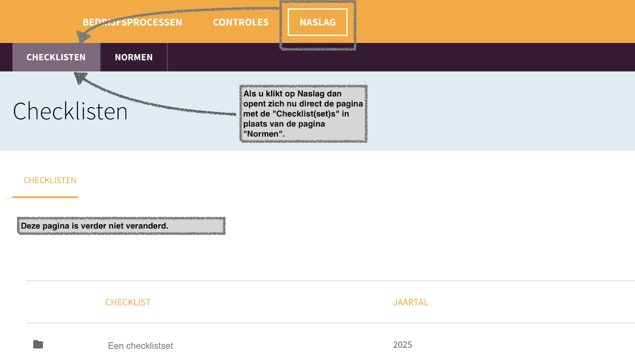The image size is (635, 364).
Task: Select the CHECKLISTEN subpage in the purple bar
Action: [56, 57]
